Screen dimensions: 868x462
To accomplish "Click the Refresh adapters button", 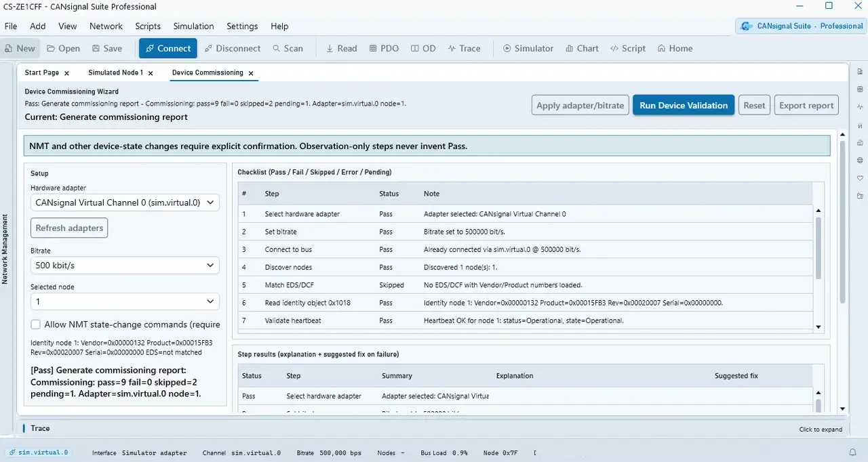I will pos(69,228).
